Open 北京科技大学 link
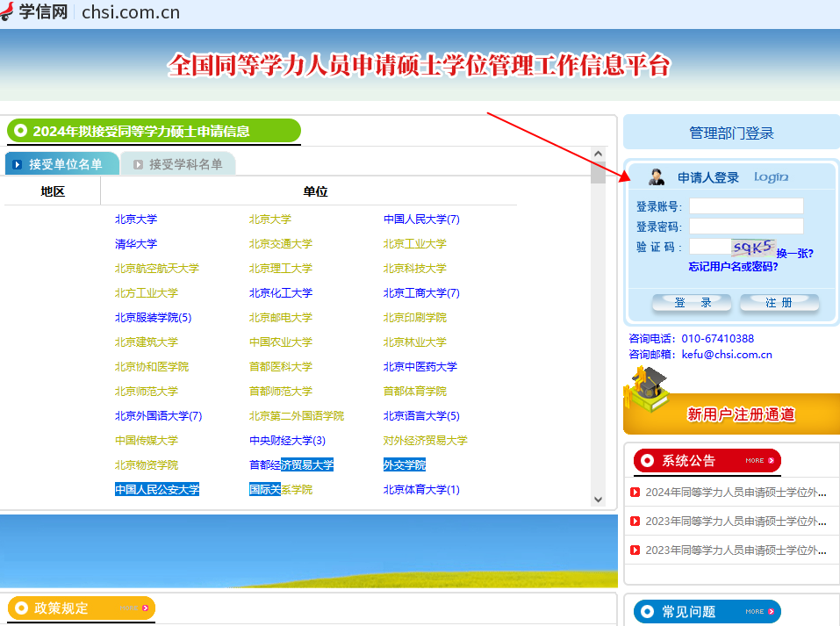Screen dimensions: 840x626 coord(414,269)
